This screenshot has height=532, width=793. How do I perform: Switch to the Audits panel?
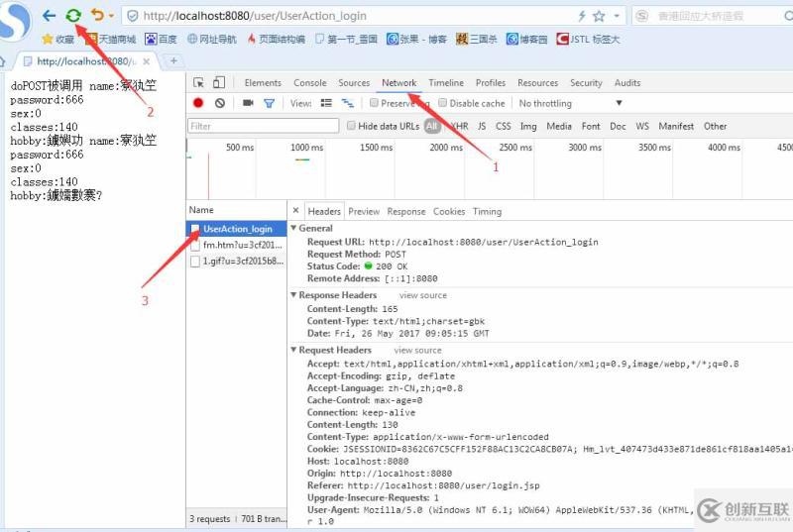coord(627,83)
